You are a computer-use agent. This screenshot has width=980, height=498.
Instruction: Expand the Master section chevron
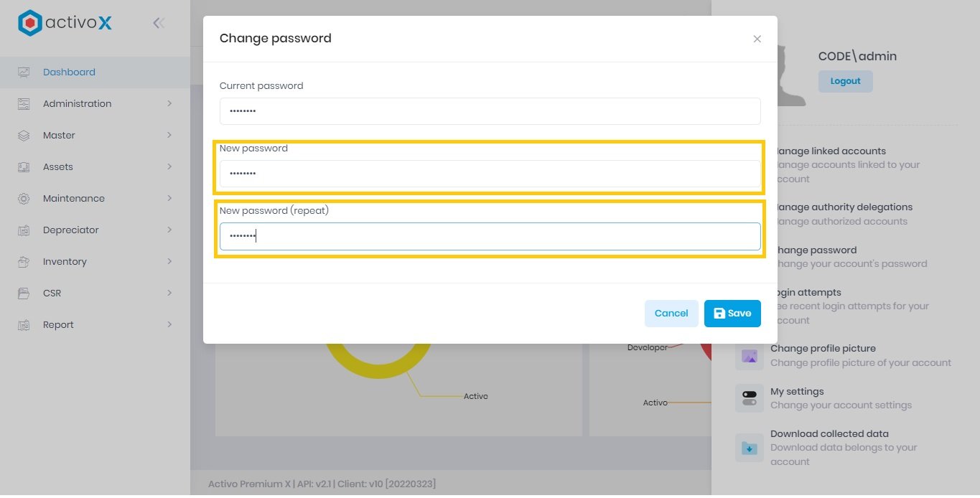tap(169, 135)
